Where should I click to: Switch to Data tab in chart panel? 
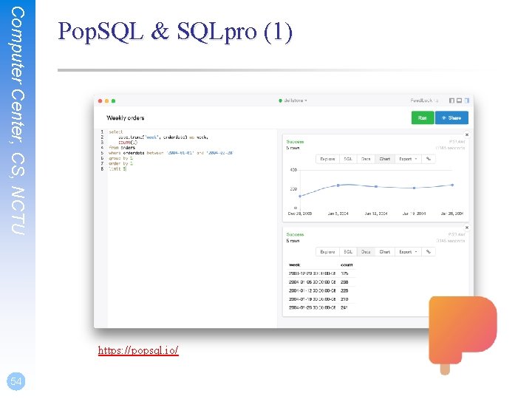(366, 159)
